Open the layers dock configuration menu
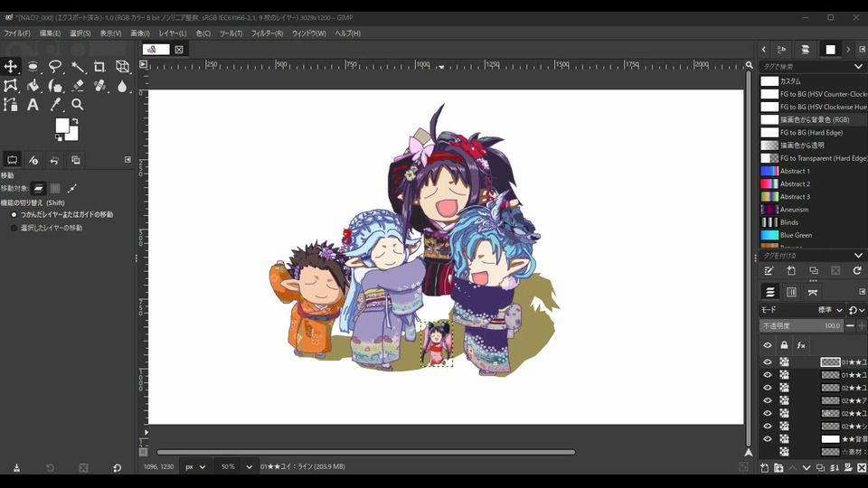Image resolution: width=868 pixels, height=488 pixels. coord(862,292)
